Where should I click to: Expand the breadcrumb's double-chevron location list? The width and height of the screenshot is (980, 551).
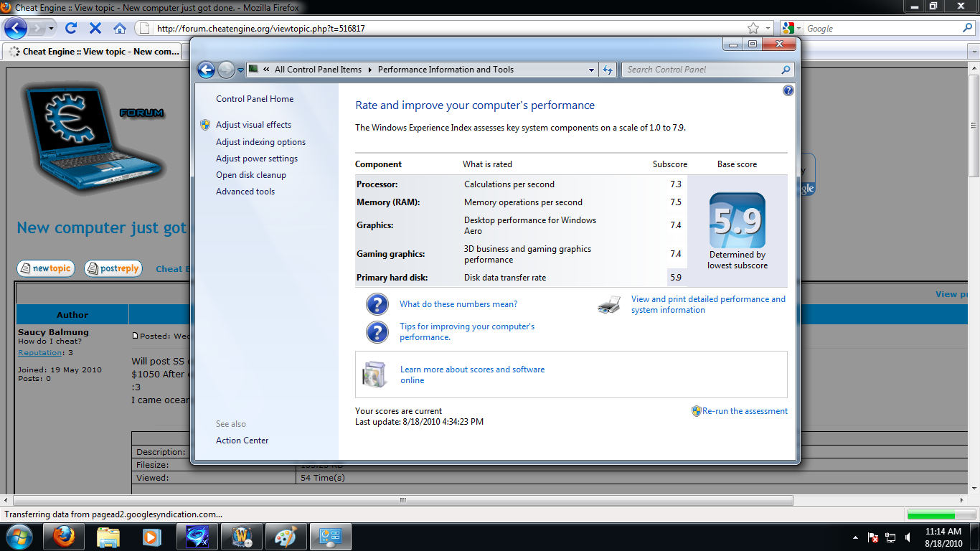point(266,70)
